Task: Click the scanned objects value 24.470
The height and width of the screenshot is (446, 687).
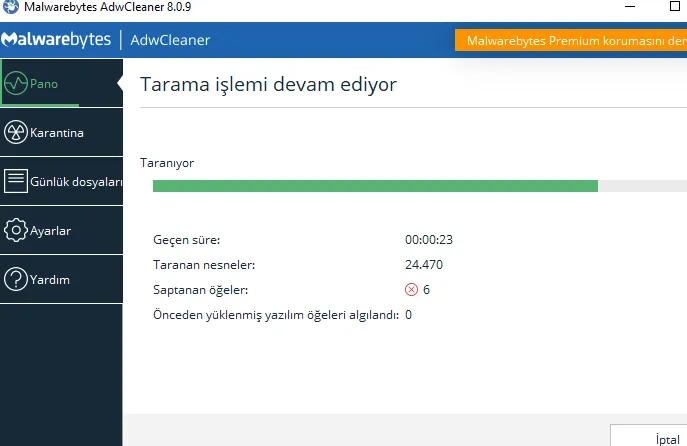Action: [424, 265]
